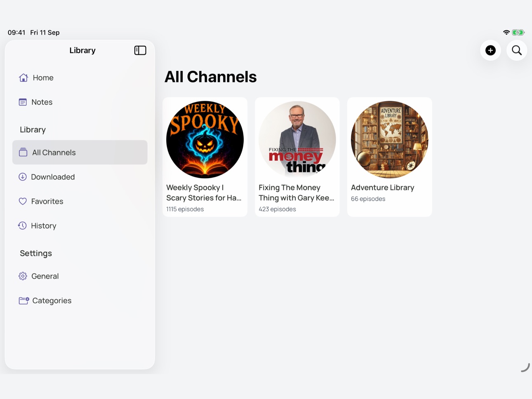Select All Channels in the sidebar
Screen dimensions: 532x399
click(x=80, y=152)
